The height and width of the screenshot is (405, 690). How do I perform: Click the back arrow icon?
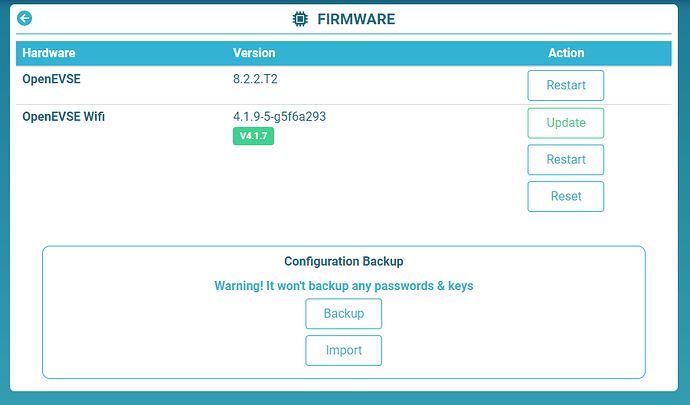pyautogui.click(x=24, y=18)
